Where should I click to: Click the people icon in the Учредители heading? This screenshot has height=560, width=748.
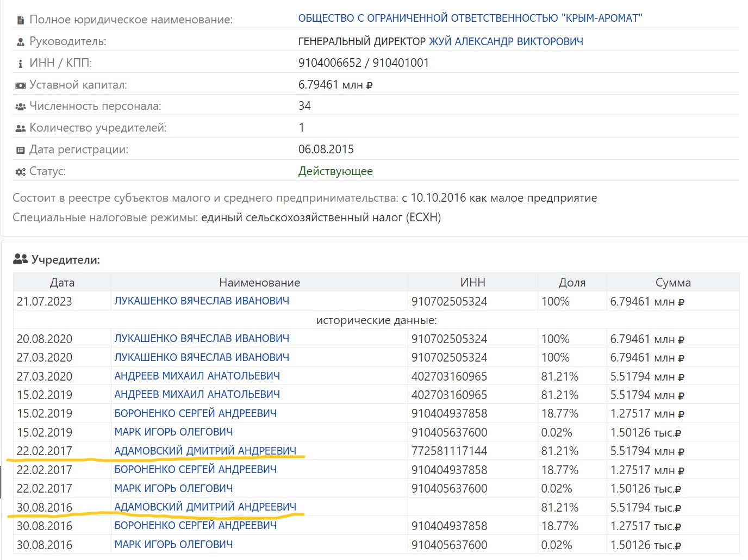coord(21,259)
